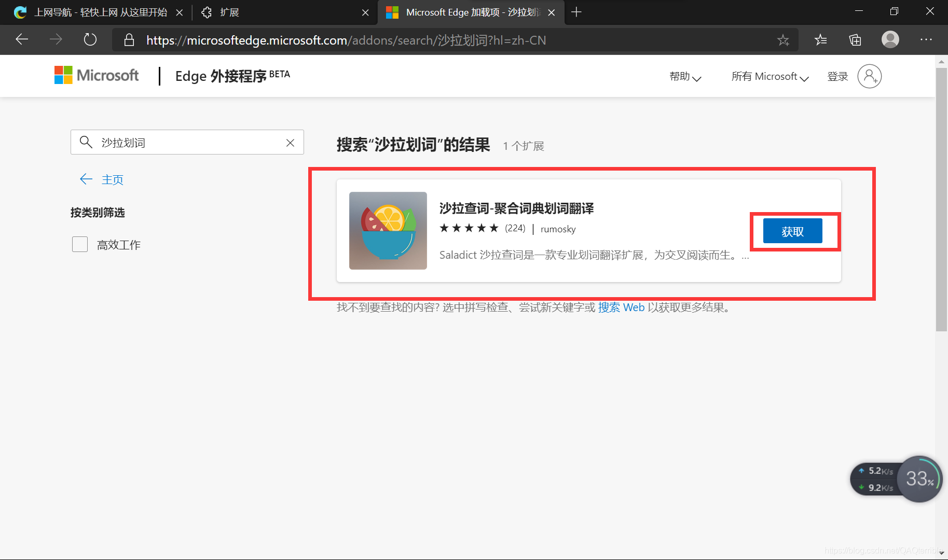The height and width of the screenshot is (560, 948).
Task: Click the 按类别筛选 label
Action: coord(98,213)
